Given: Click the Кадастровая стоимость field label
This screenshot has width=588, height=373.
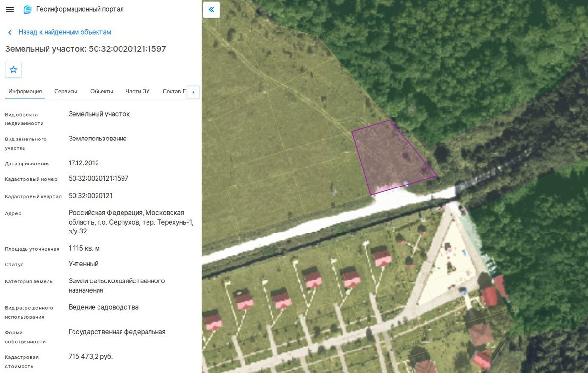Looking at the screenshot, I should (x=22, y=362).
